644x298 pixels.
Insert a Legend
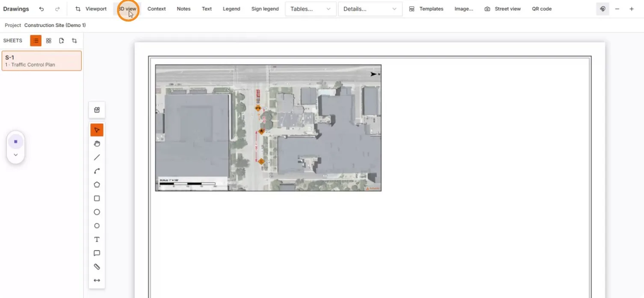click(x=231, y=9)
